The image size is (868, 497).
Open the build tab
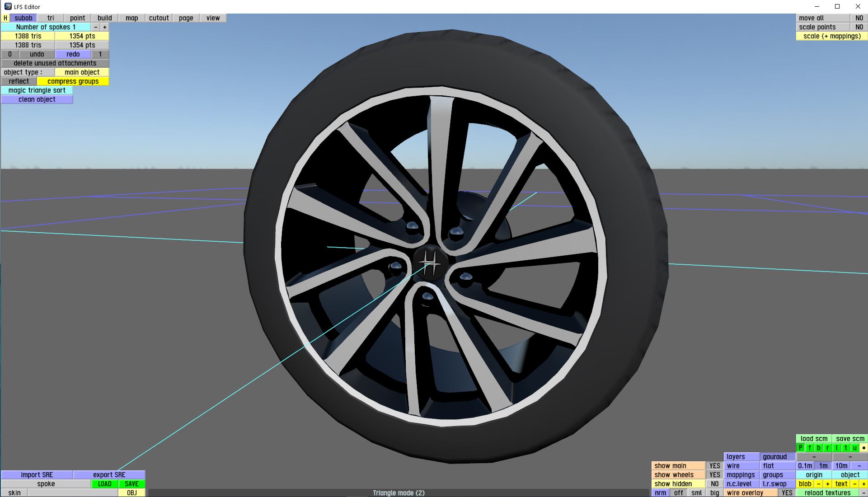tap(104, 18)
